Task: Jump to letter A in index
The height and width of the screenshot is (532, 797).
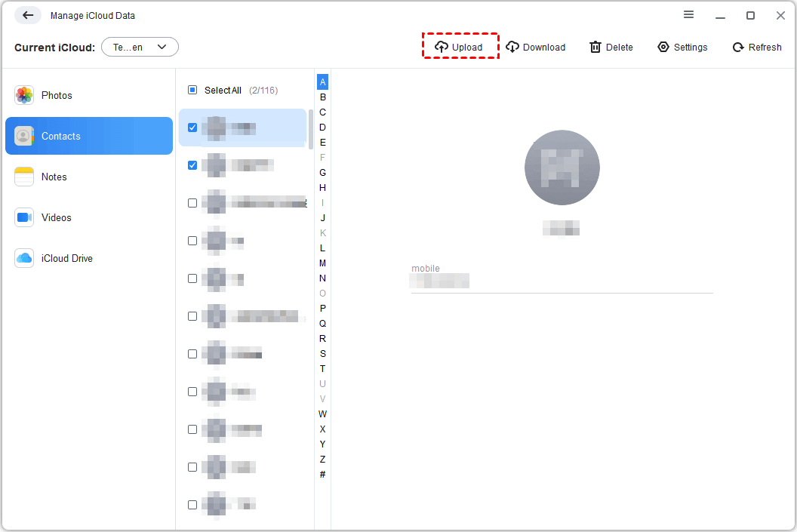Action: point(322,81)
